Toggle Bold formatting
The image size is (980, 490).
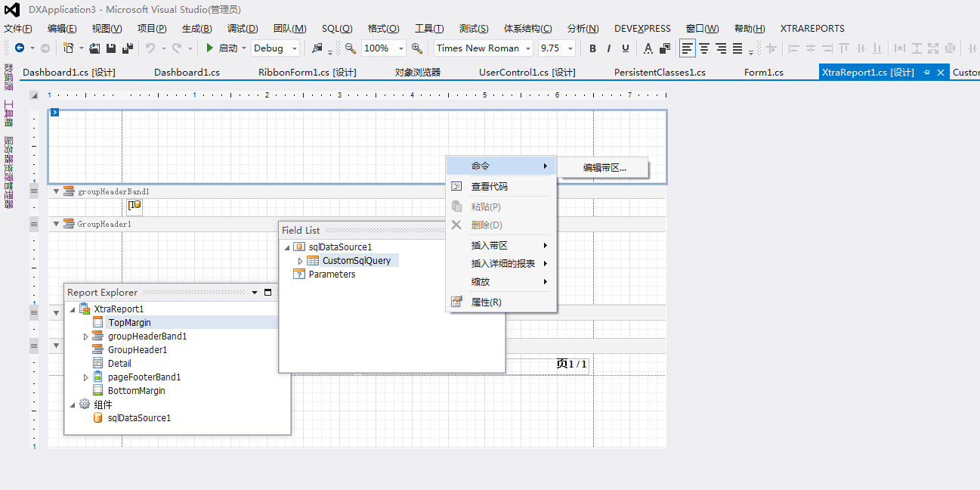click(x=592, y=48)
